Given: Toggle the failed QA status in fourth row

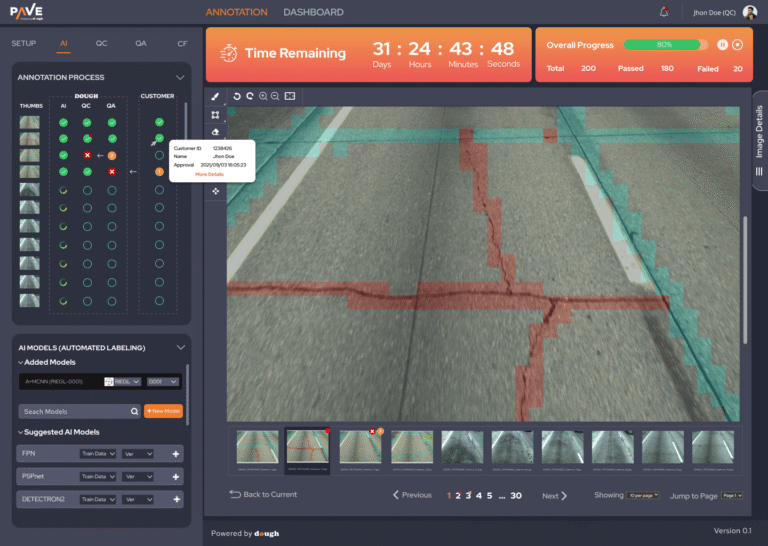Looking at the screenshot, I should (111, 172).
